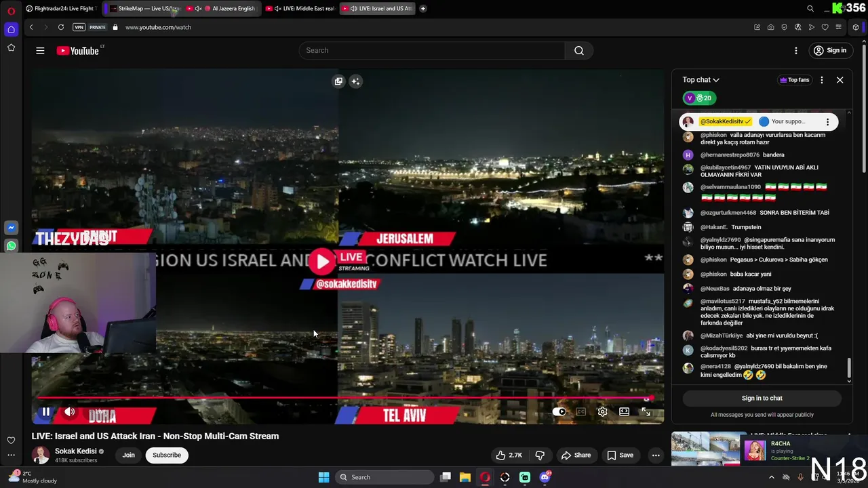The image size is (868, 488).
Task: Expand the Top chat dropdown
Action: pyautogui.click(x=701, y=80)
